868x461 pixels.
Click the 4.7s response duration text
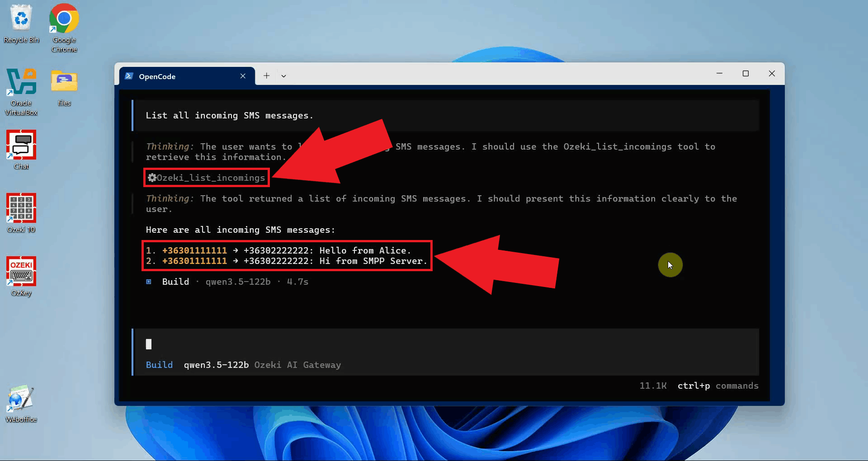point(297,282)
